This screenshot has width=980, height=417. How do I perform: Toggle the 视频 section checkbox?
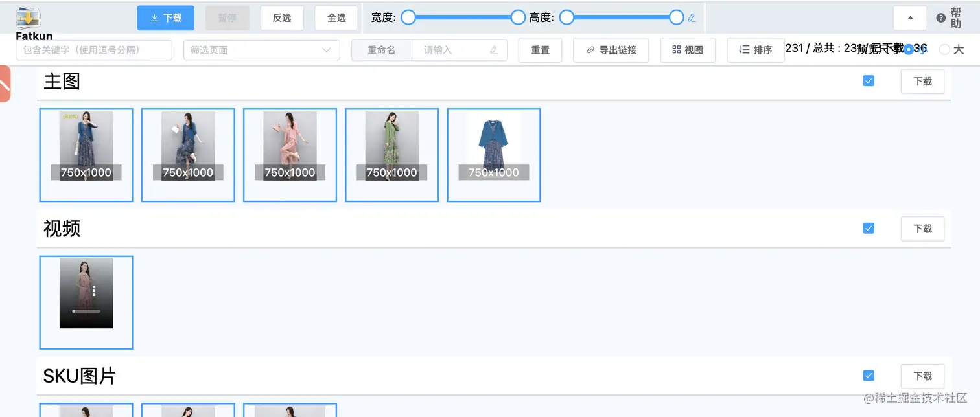[869, 228]
